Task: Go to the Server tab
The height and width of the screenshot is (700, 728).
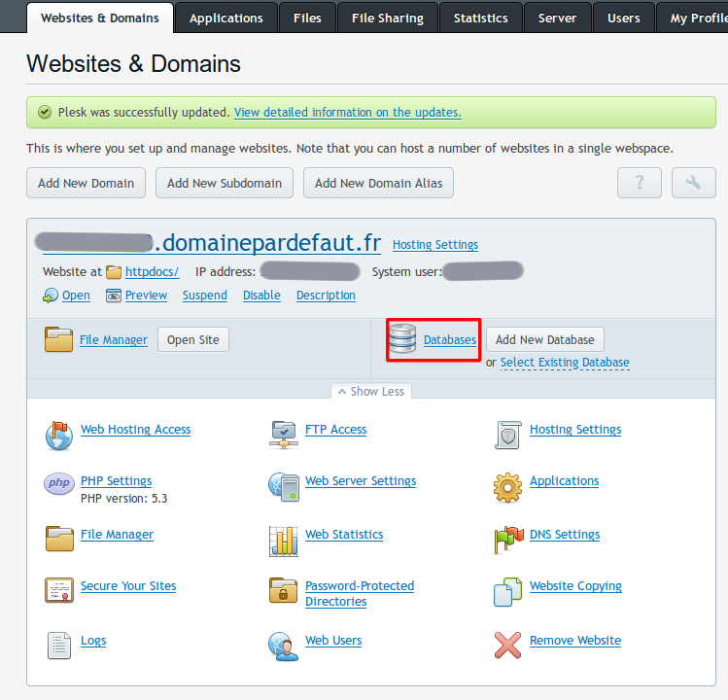Action: (x=558, y=17)
